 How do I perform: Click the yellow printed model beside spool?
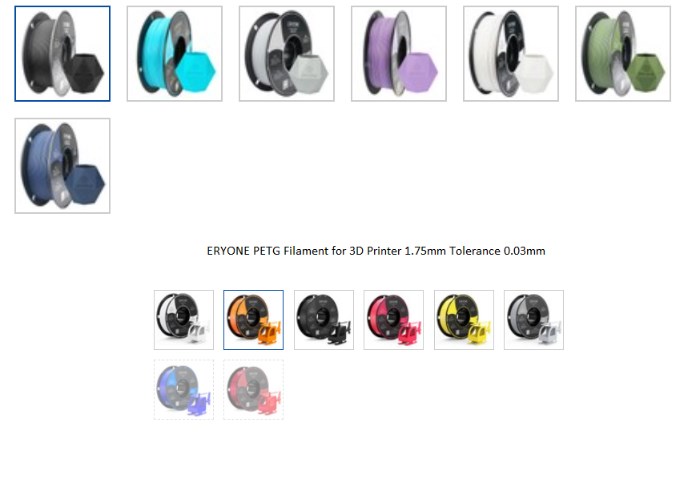coord(479,333)
